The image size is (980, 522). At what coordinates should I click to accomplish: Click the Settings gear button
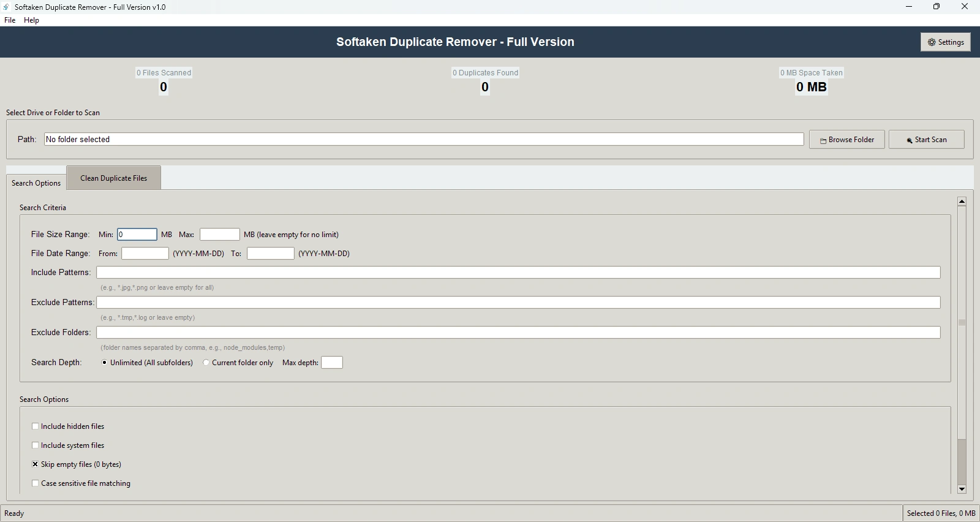pos(945,42)
